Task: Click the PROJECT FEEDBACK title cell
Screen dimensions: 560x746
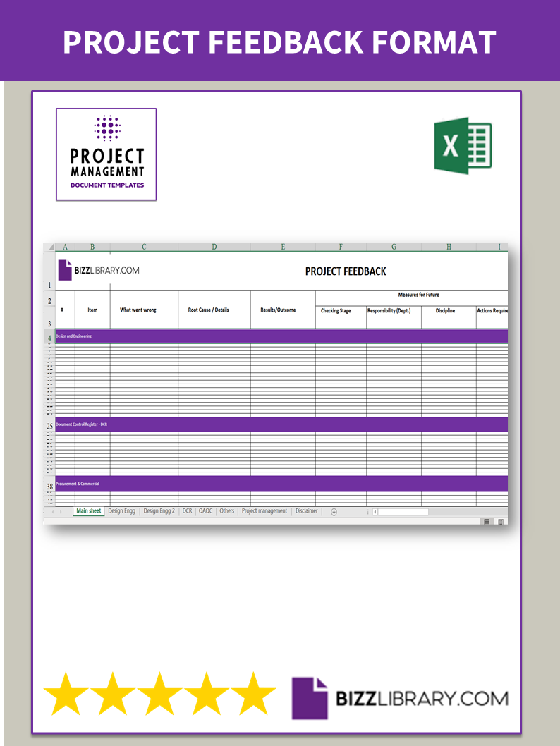Action: pyautogui.click(x=346, y=271)
